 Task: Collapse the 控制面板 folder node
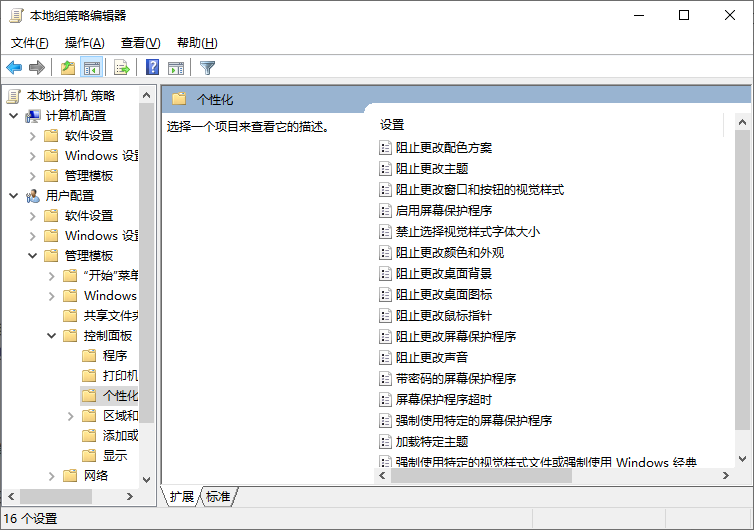[x=52, y=336]
